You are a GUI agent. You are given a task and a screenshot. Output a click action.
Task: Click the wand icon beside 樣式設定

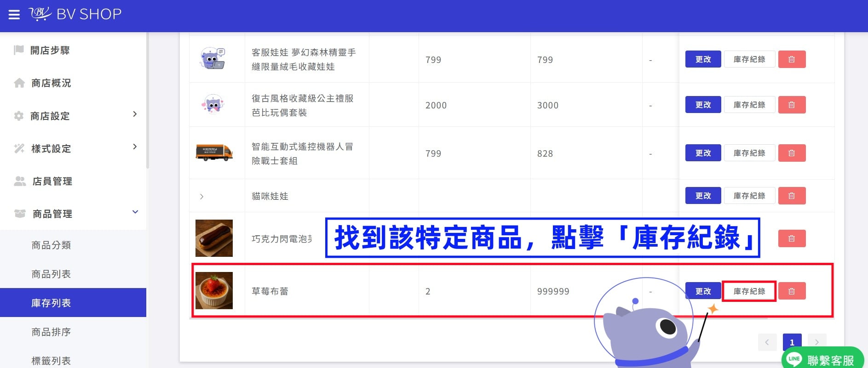point(19,148)
